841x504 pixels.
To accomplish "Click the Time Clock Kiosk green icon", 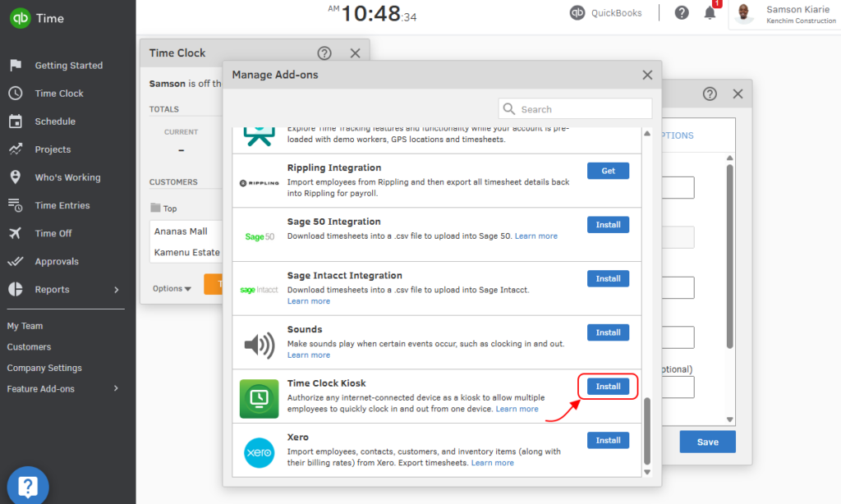I will coord(259,398).
